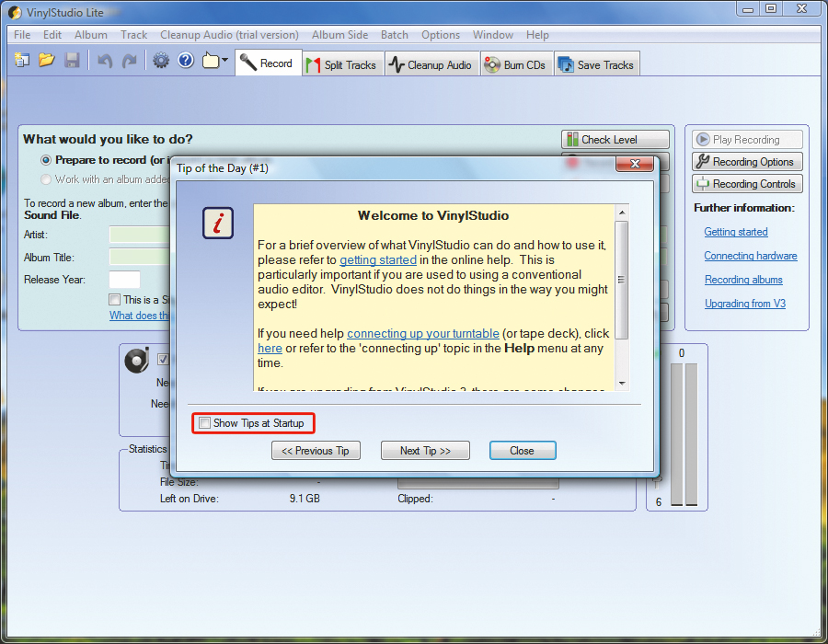The image size is (828, 644).
Task: Click into the Artist input field
Action: point(139,235)
